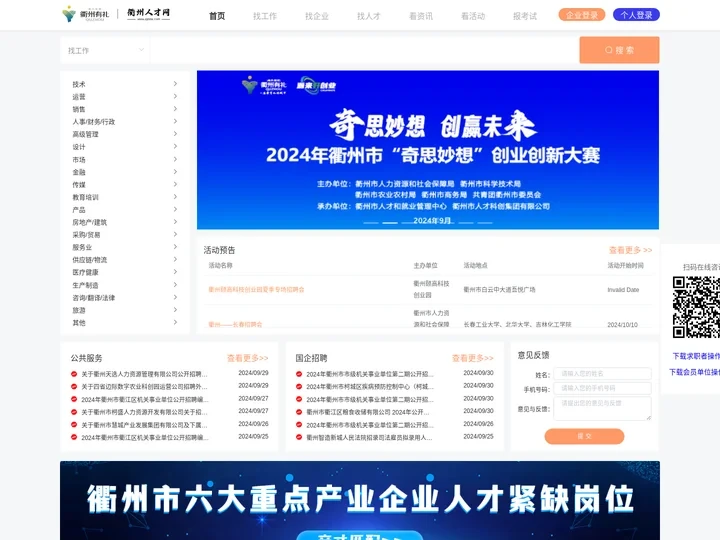
Task: Open 关于衢州天选人力资源管理有限公司 notice
Action: (144, 374)
